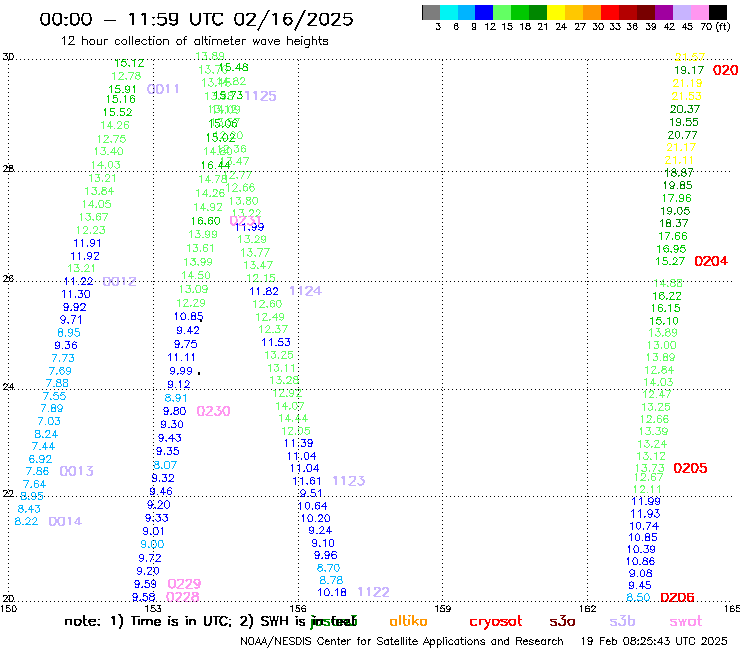Image resolution: width=740 pixels, height=650 pixels.
Task: Click pass time label 0011
Action: point(163,89)
